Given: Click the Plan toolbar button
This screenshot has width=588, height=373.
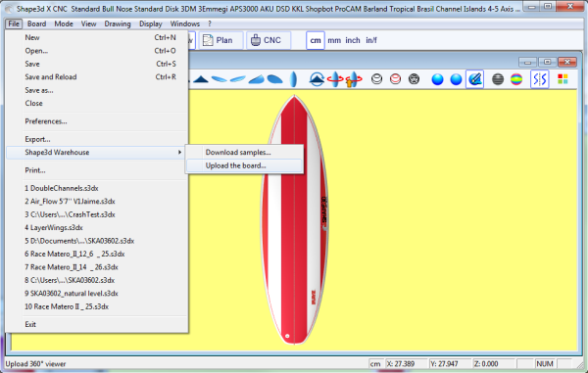Looking at the screenshot, I should (220, 40).
